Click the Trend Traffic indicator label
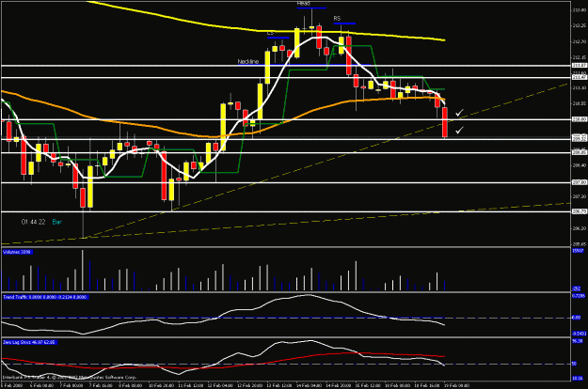This screenshot has width=588, height=389. (45, 297)
